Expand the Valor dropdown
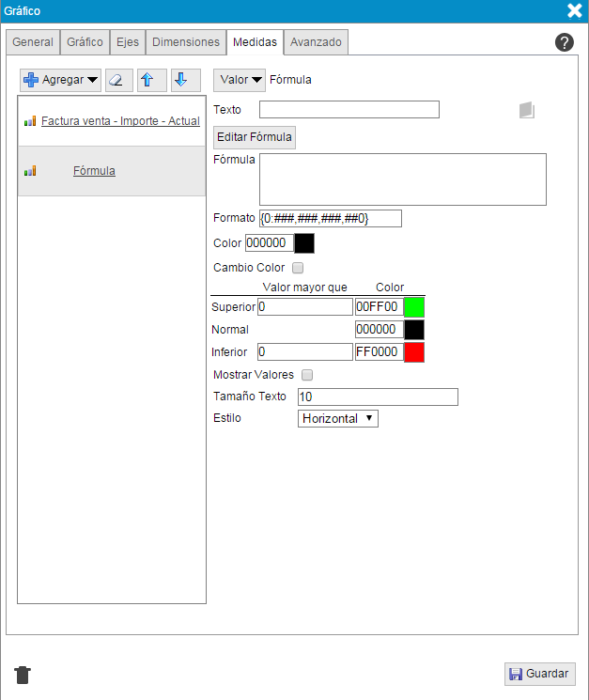This screenshot has height=700, width=589. pyautogui.click(x=240, y=80)
